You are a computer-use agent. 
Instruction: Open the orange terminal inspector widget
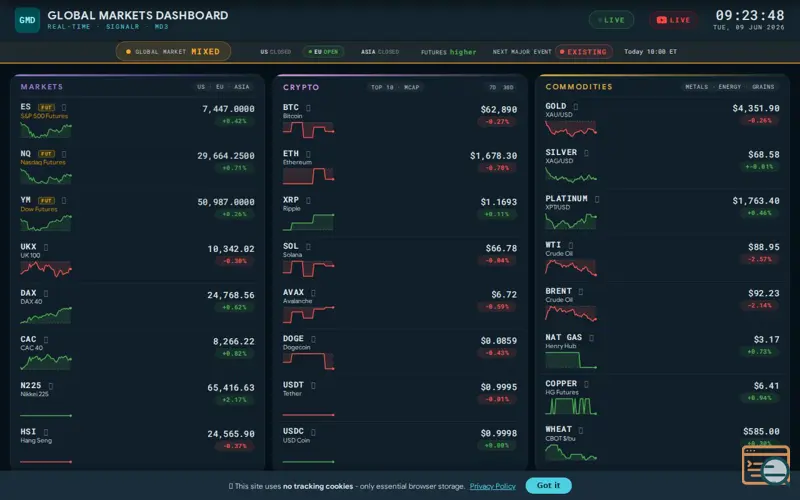point(766,465)
